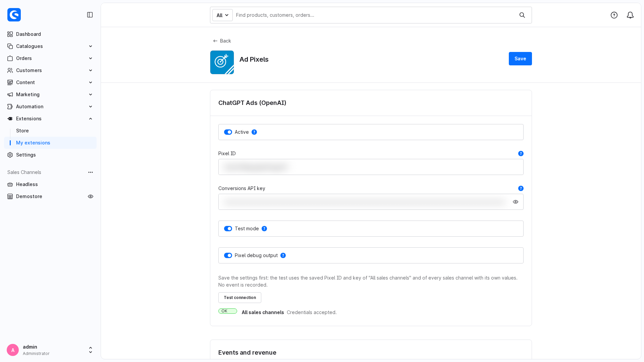Open the All search filter dropdown
This screenshot has height=362, width=644.
222,15
